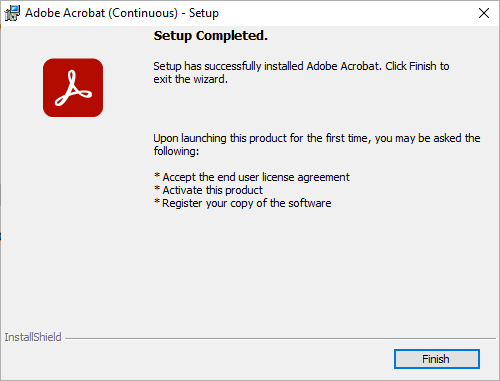Click the asterisk bullet before Accept

pos(157,176)
